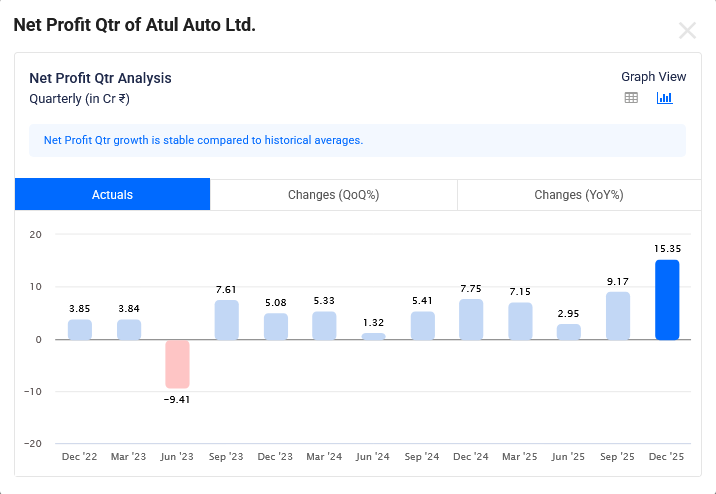Viewport: 716px width, 494px height.
Task: Click the Dec '25 highlighted bar
Action: click(x=667, y=300)
